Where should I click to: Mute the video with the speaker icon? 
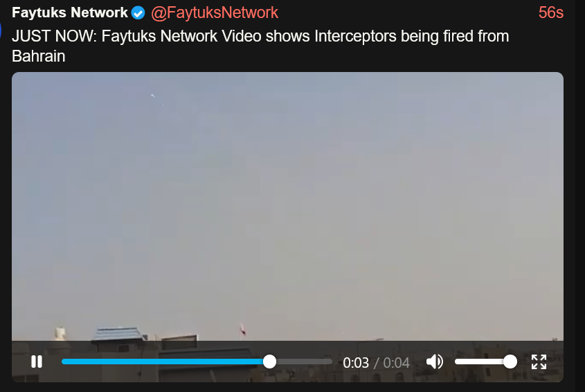coord(435,362)
